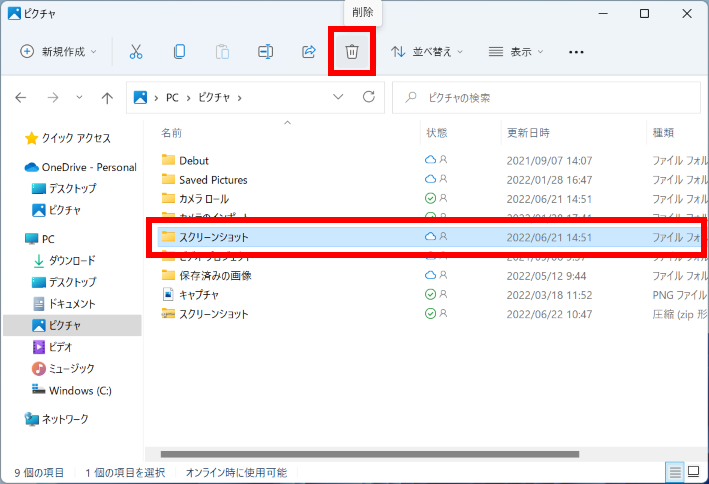Switch to large icons view in status bar

point(693,472)
